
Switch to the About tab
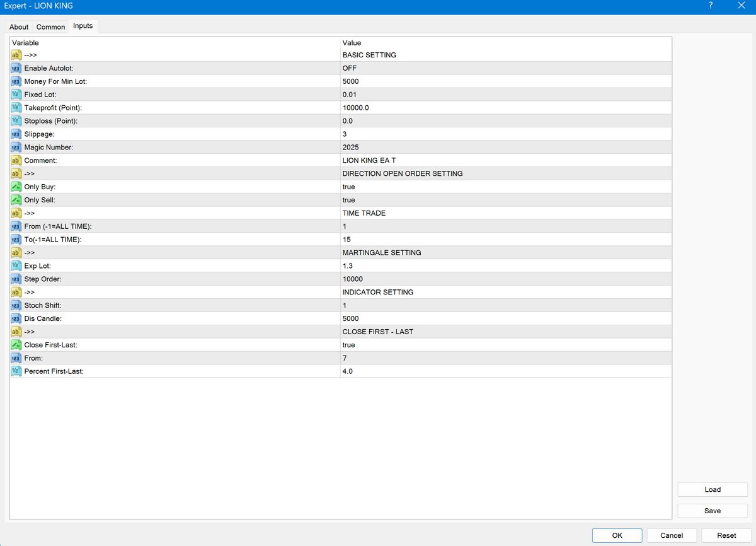tap(19, 27)
